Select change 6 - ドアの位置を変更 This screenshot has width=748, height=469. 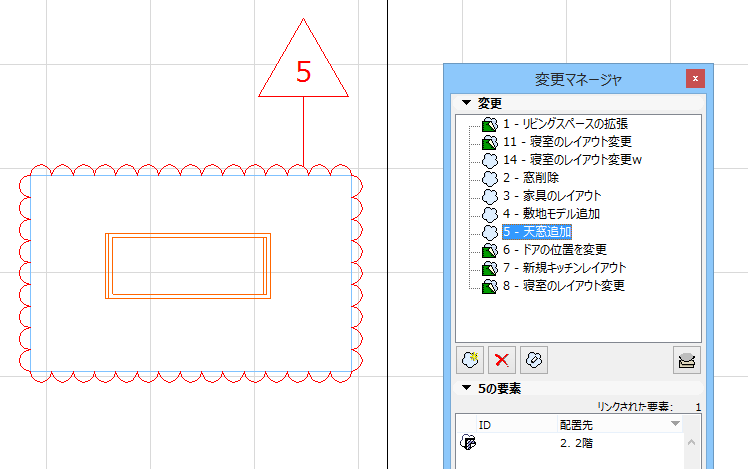click(x=555, y=250)
